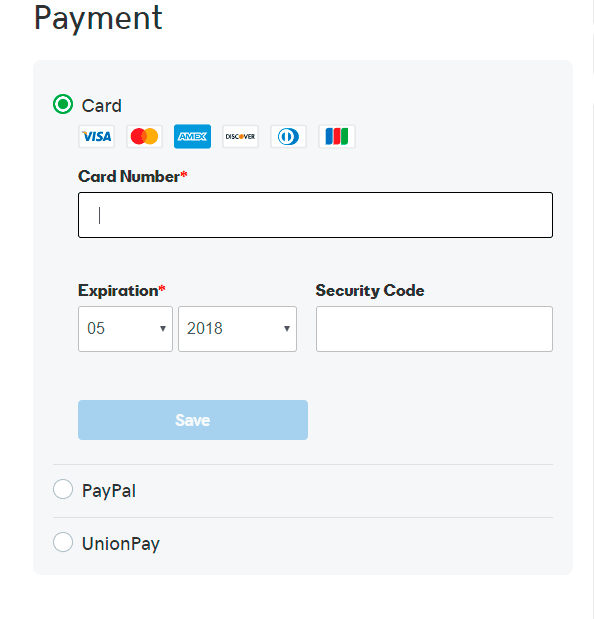This screenshot has height=619, width=594.
Task: Click the Visa card logo
Action: (96, 137)
